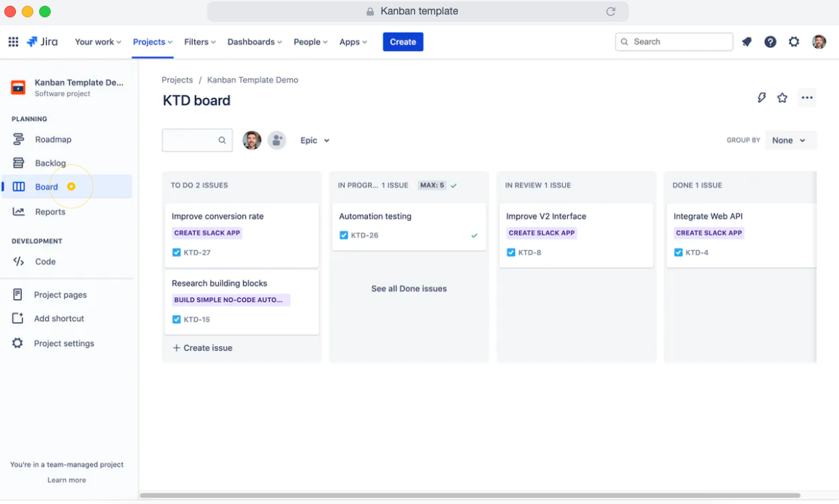Expand the Apps menu
Image resolution: width=839 pixels, height=504 pixels.
pos(353,42)
